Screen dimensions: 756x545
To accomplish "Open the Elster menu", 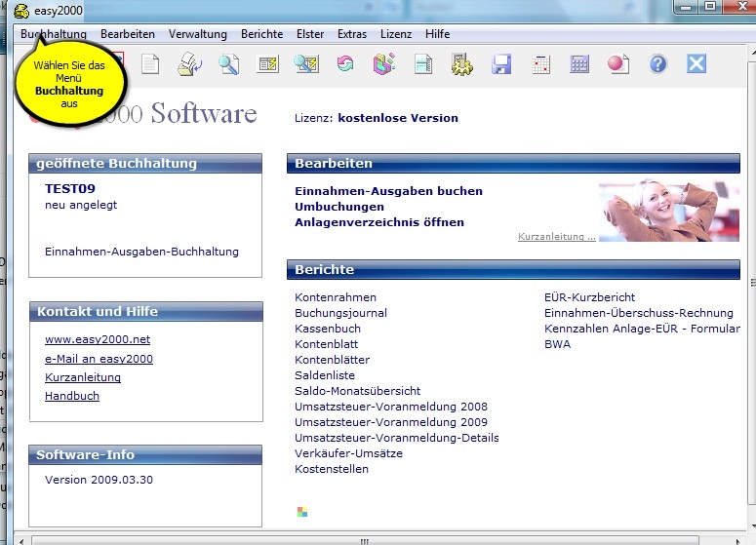I will (310, 34).
